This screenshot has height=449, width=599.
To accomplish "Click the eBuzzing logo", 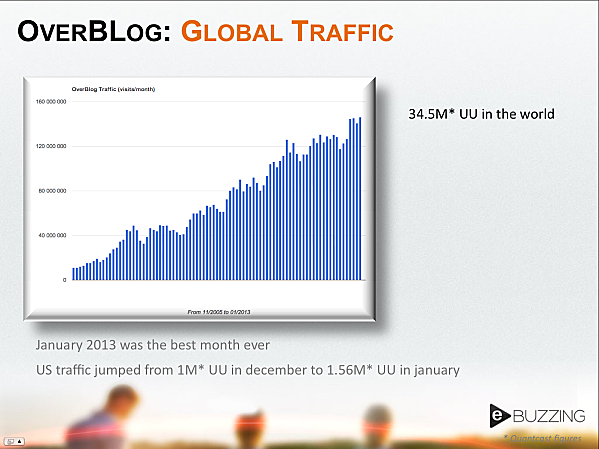I will click(x=537, y=416).
